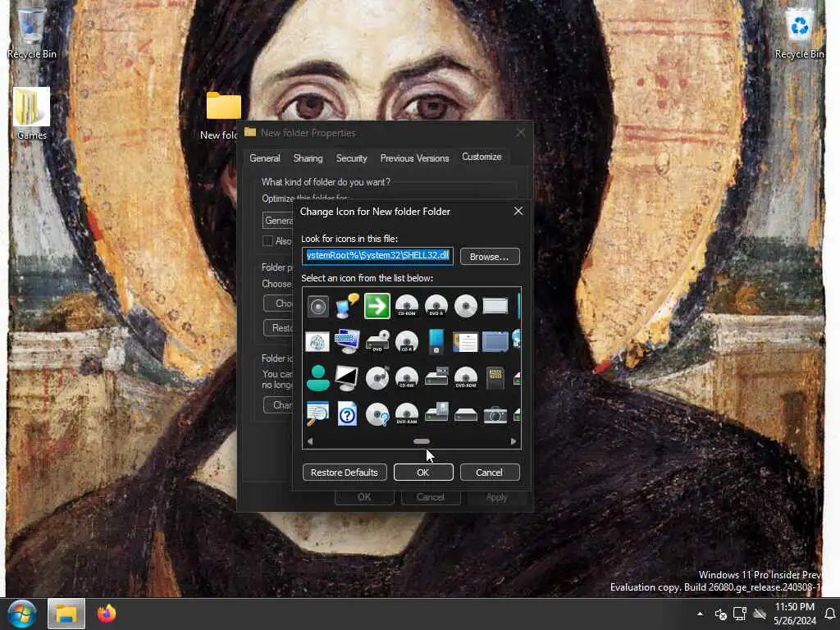
Task: Select the CD-R disc icon
Action: point(407,341)
